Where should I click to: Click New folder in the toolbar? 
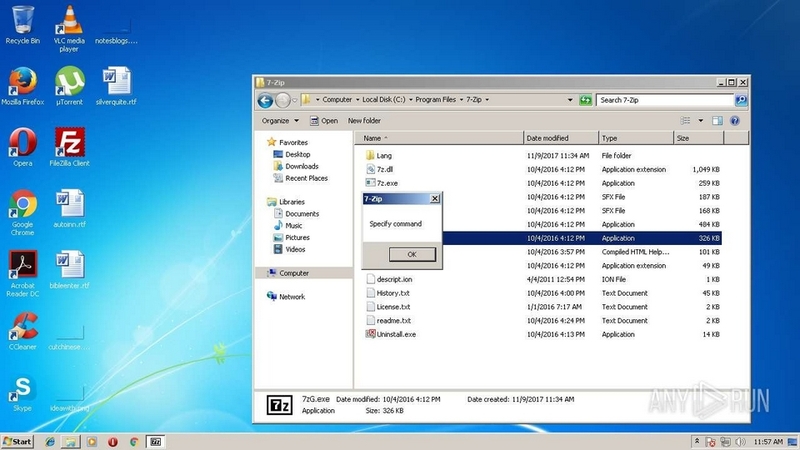(364, 121)
